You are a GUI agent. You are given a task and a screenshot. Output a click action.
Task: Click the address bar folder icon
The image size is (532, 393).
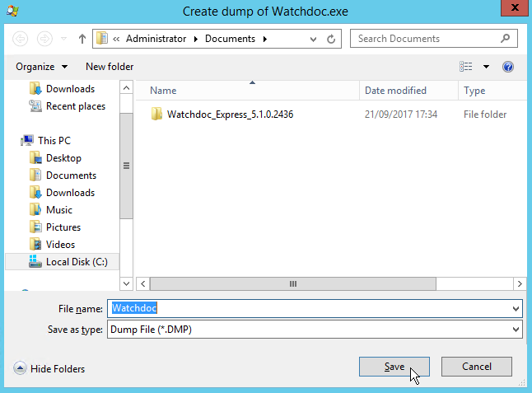tap(102, 39)
